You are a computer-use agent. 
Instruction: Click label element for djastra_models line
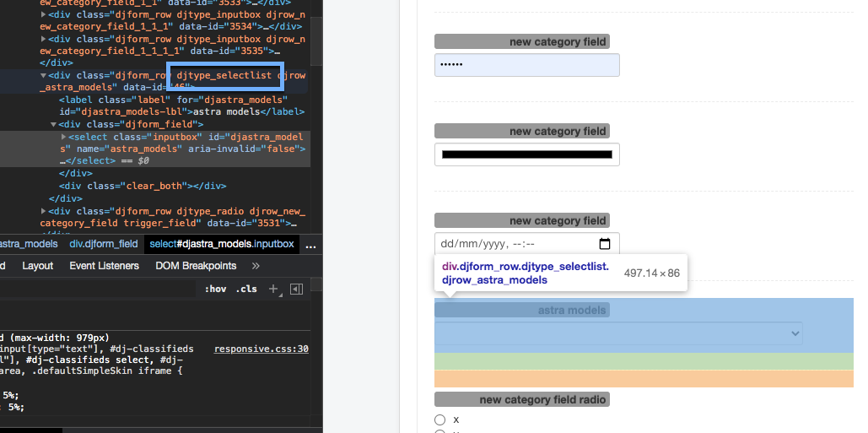[181, 106]
